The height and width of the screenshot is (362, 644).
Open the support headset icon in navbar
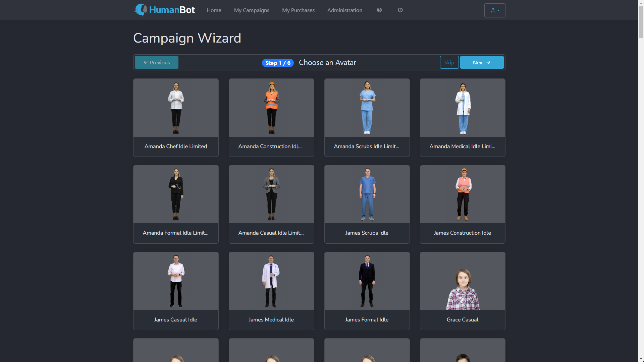[379, 10]
